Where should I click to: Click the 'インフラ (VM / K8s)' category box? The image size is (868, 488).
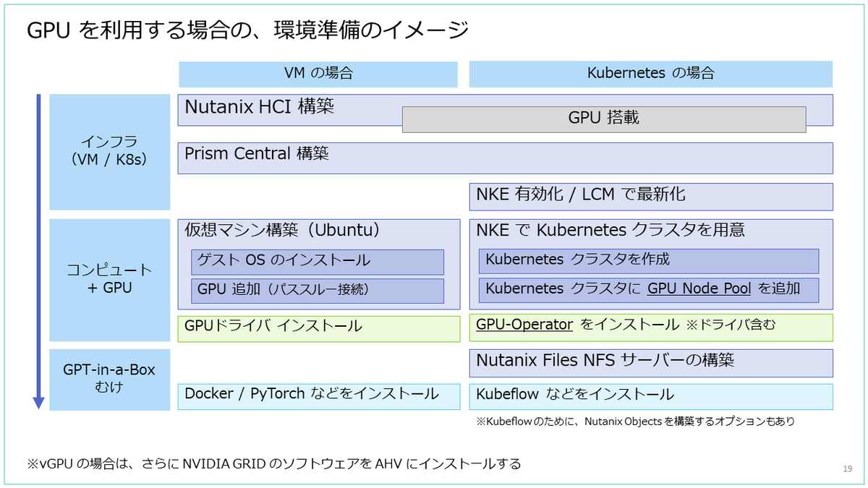[109, 152]
